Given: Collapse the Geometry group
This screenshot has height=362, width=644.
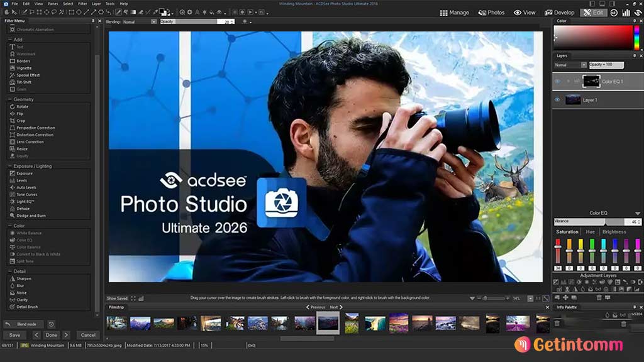Looking at the screenshot, I should pyautogui.click(x=10, y=99).
